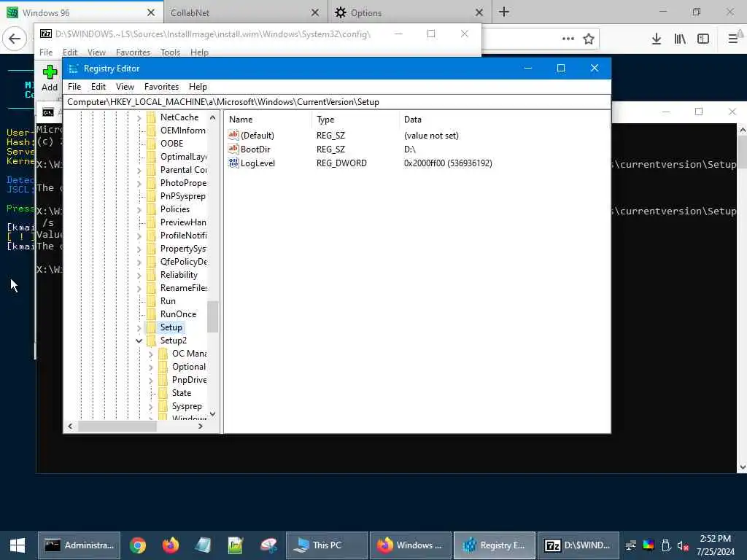Select the BootDir string value icon
Viewport: 747px width, 560px height.
coord(233,149)
